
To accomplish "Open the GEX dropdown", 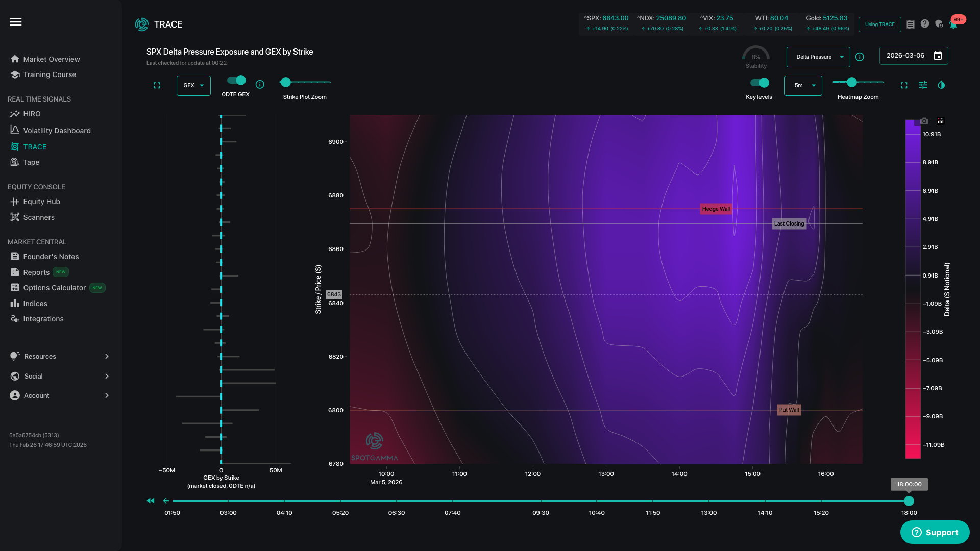I will click(193, 86).
